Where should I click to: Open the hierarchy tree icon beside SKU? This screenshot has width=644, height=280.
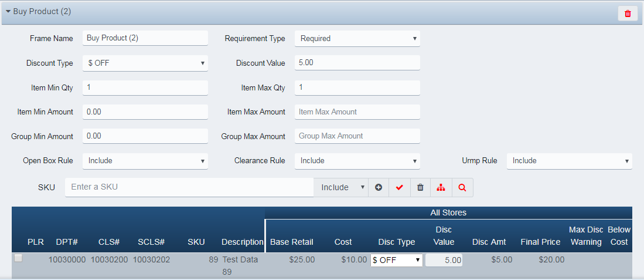[441, 187]
